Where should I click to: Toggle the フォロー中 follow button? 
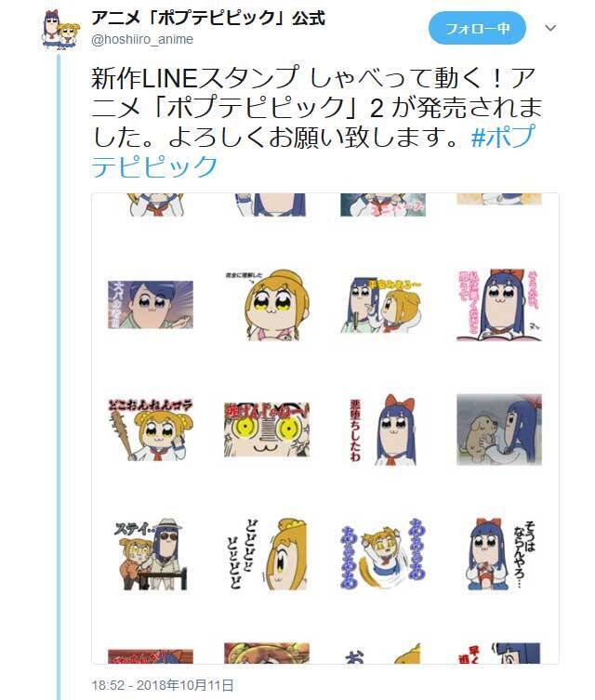point(477,28)
